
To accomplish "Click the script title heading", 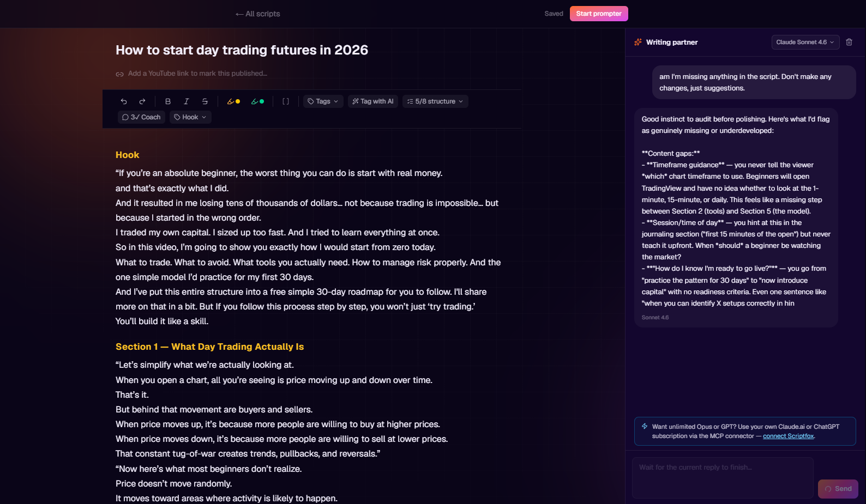I will (x=242, y=50).
